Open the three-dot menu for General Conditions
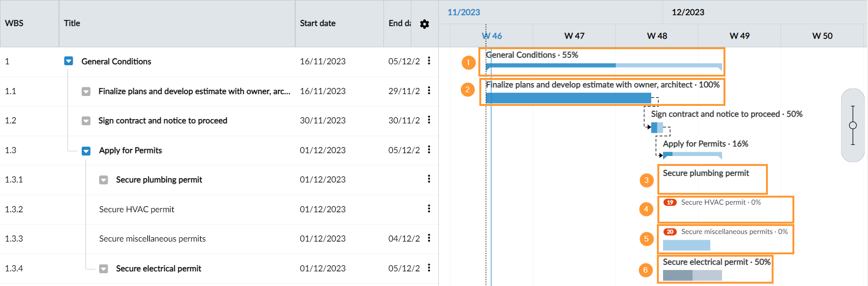Viewport: 868px width, 286px height. pyautogui.click(x=429, y=61)
